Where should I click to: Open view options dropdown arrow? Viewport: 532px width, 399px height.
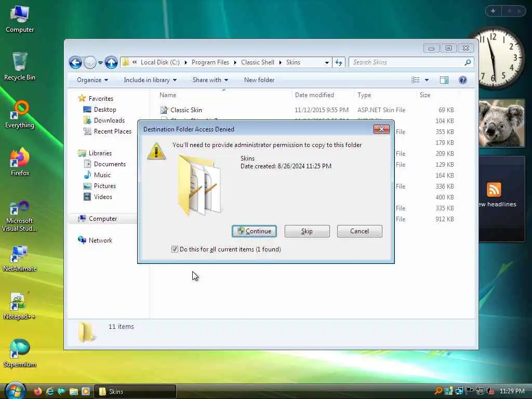pos(427,80)
